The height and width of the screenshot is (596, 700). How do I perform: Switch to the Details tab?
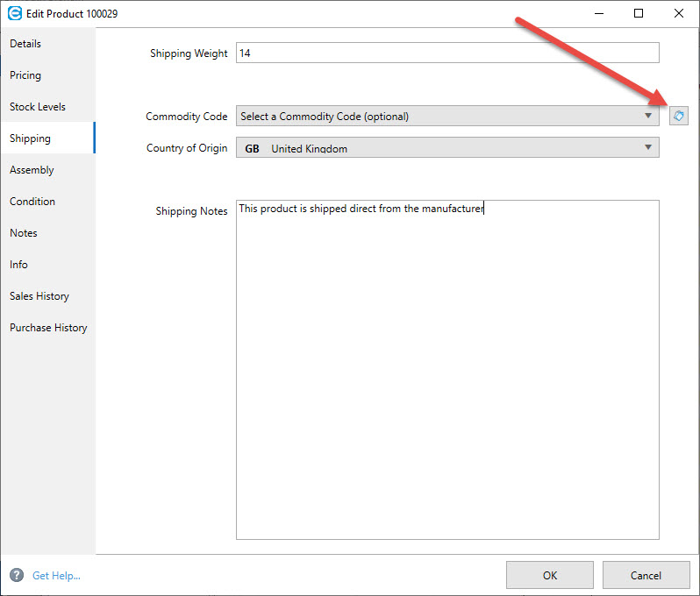coord(25,44)
